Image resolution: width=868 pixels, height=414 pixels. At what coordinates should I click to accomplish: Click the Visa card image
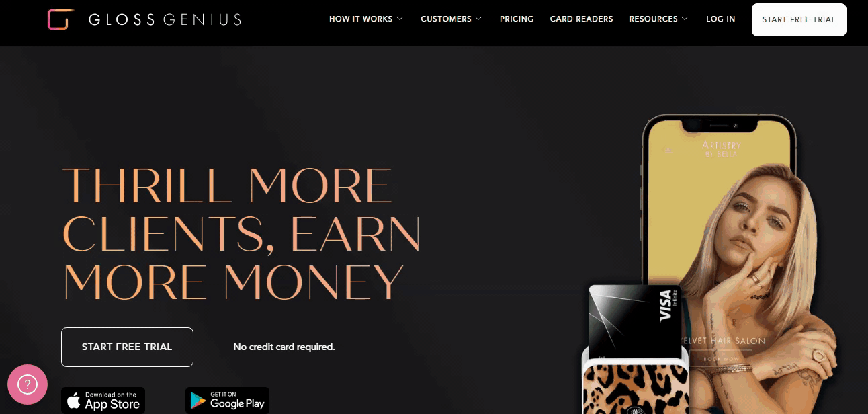[634, 319]
